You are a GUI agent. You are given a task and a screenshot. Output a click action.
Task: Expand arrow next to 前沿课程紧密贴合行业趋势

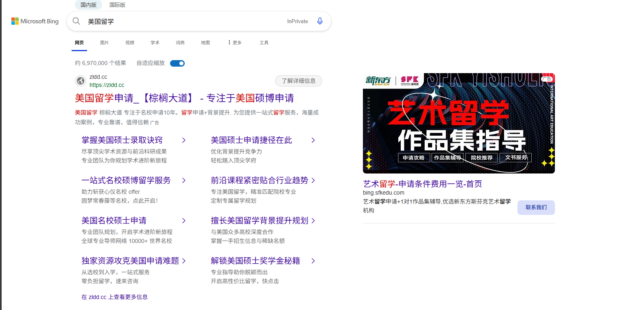coord(313,180)
